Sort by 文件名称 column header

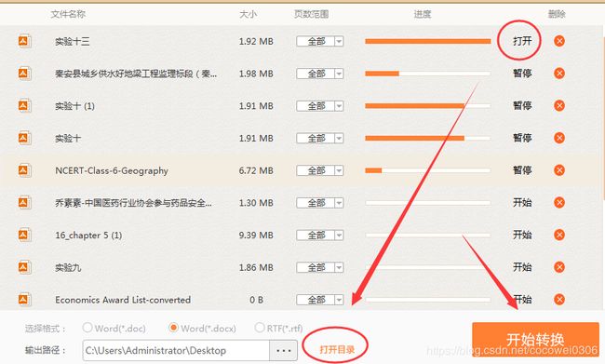(68, 14)
